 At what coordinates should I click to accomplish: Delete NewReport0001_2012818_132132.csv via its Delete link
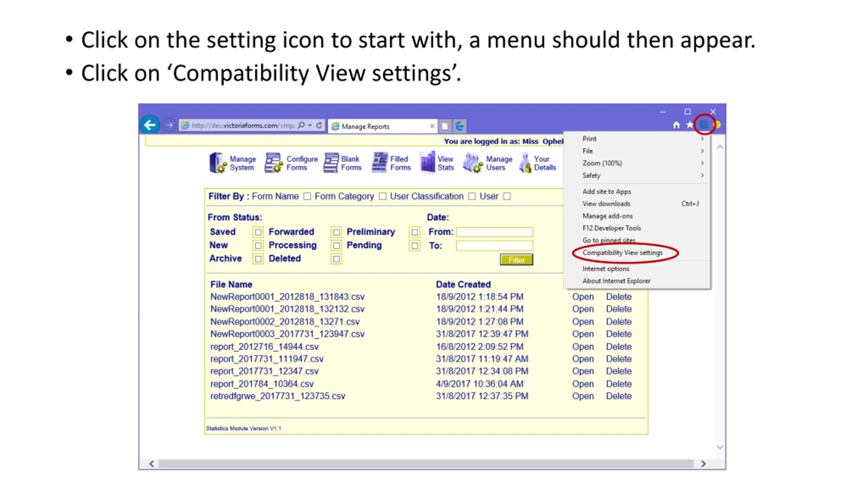(x=619, y=309)
